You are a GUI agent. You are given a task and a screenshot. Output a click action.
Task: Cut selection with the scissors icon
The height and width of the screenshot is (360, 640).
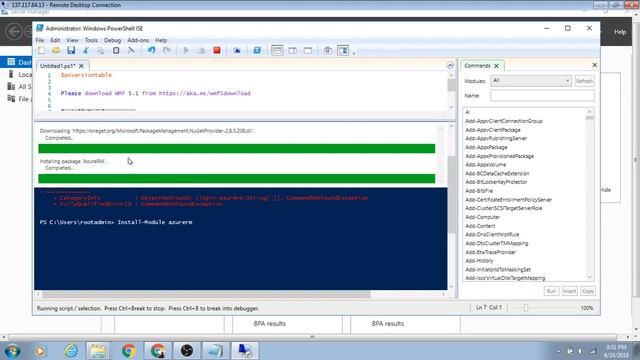tap(86, 50)
